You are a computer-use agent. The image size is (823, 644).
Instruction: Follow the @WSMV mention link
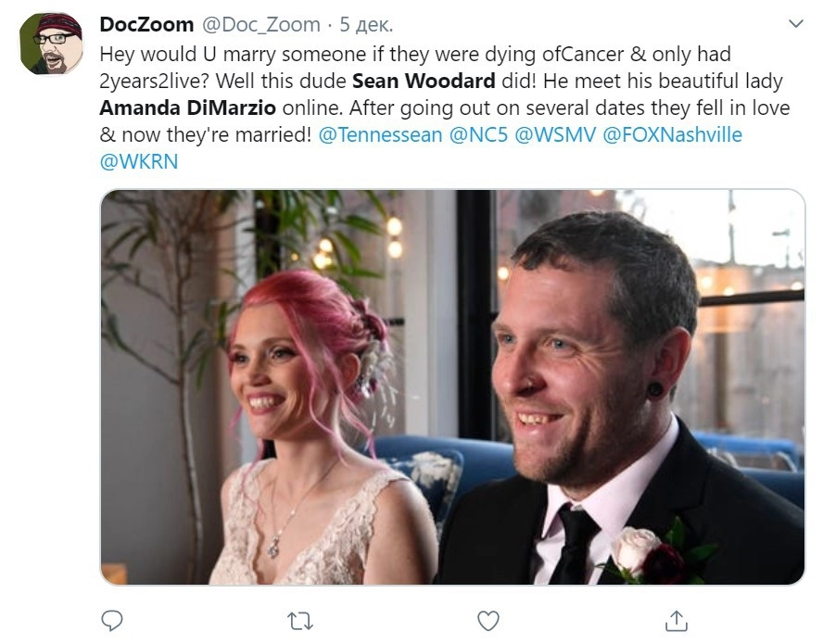pos(555,135)
